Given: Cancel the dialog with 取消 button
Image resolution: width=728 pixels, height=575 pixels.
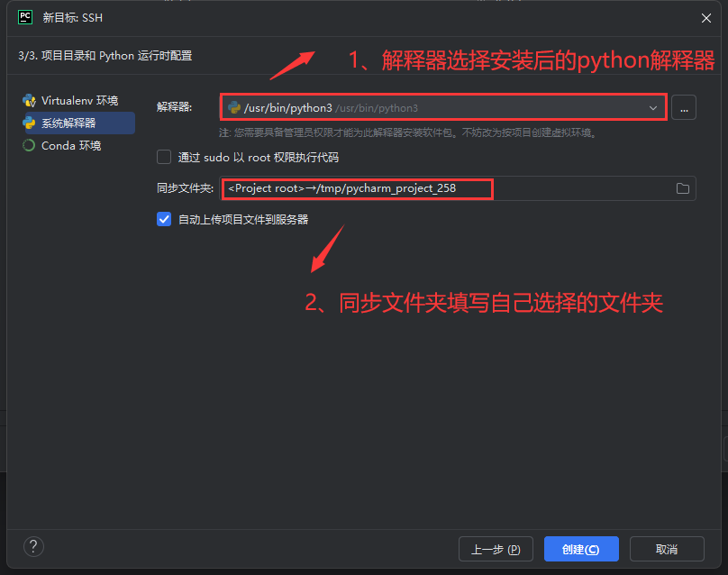Looking at the screenshot, I should (667, 549).
